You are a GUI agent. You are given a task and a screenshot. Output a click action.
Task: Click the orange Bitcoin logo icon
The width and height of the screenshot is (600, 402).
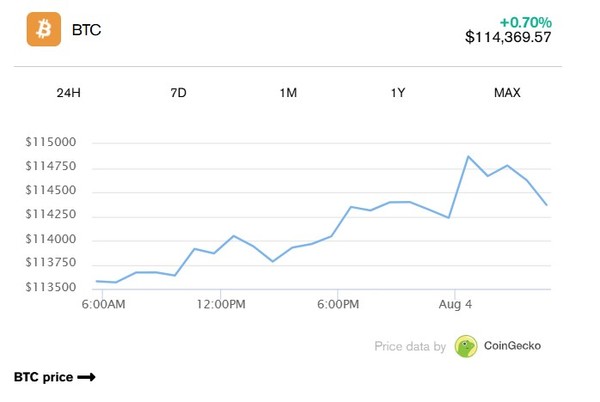[44, 29]
